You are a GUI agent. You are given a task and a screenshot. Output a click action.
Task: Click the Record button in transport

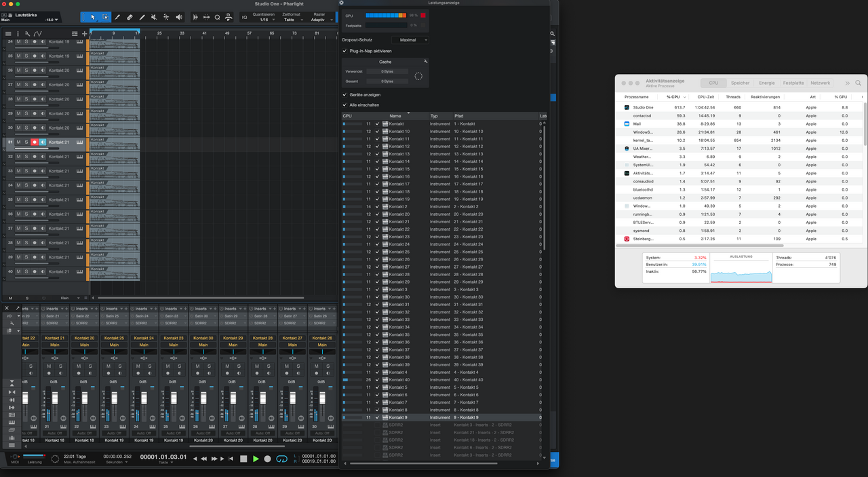(x=267, y=459)
